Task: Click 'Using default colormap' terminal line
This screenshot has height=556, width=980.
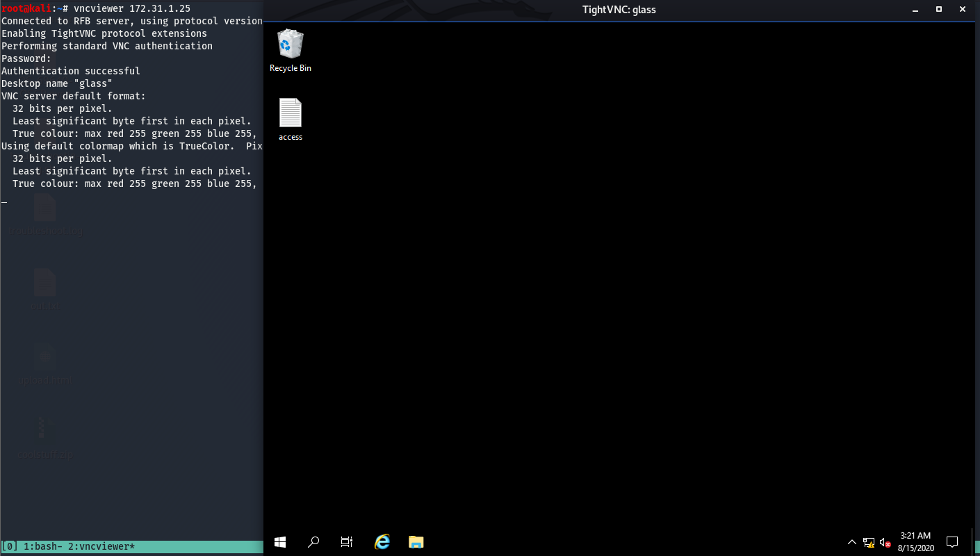Action: point(132,146)
